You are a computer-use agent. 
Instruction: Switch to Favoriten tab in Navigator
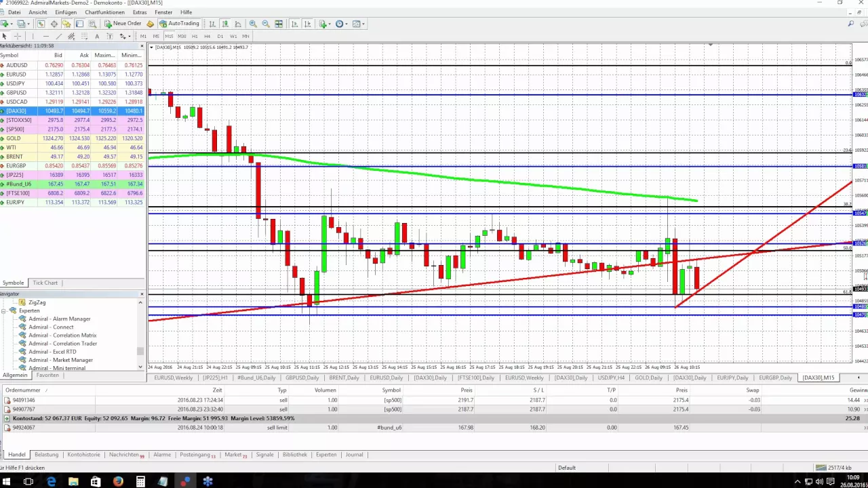(x=47, y=375)
